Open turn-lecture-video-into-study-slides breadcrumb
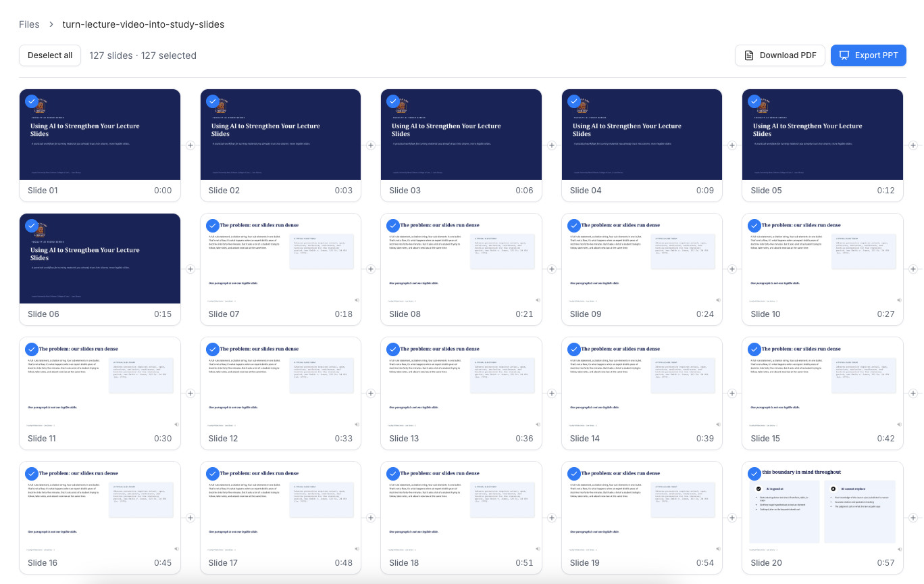Screen dimensions: 924x584 pos(143,24)
